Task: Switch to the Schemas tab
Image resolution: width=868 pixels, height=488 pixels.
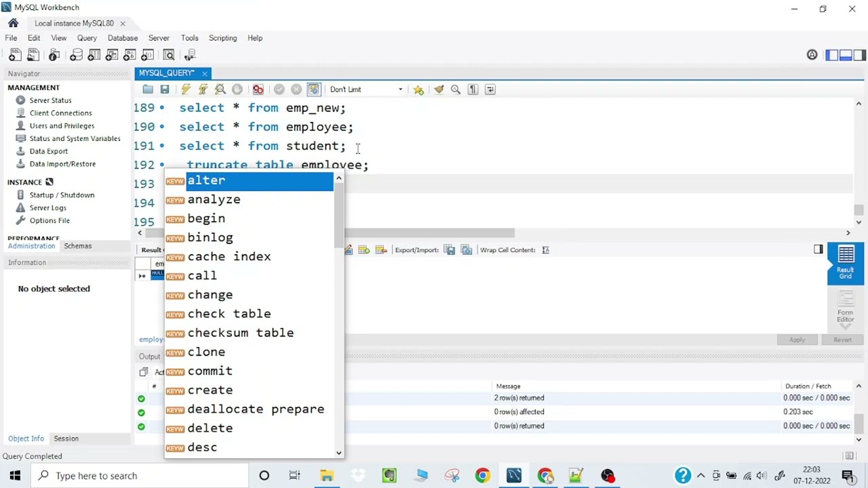Action: [77, 246]
